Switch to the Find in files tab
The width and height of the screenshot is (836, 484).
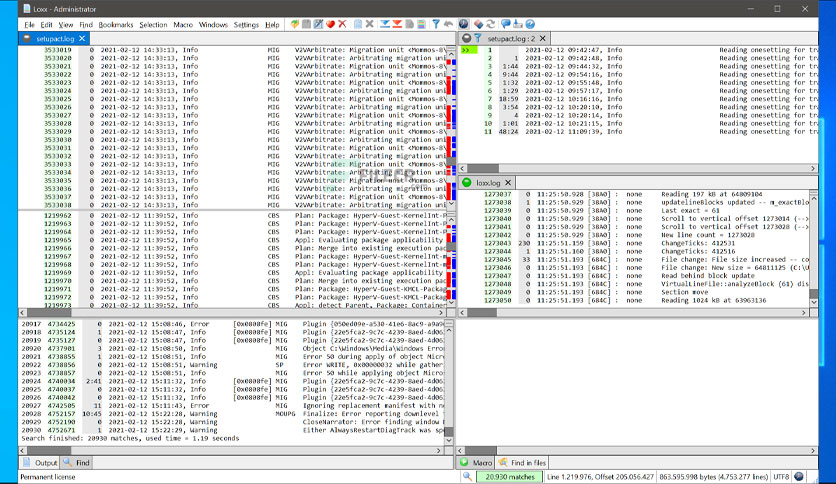coord(522,463)
